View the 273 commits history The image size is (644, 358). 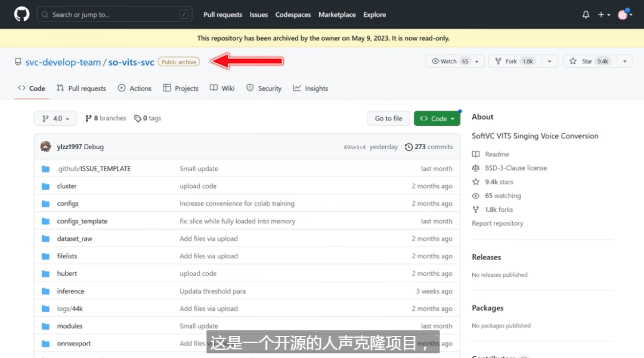point(429,147)
